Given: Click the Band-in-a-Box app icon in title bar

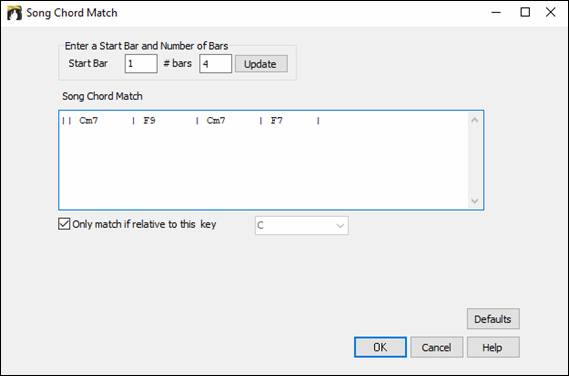Looking at the screenshot, I should click(15, 13).
